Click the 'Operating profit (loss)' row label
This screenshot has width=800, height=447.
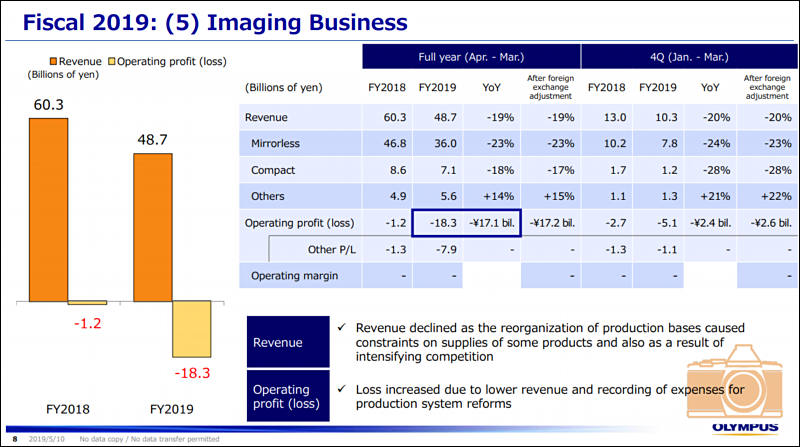coord(299,223)
